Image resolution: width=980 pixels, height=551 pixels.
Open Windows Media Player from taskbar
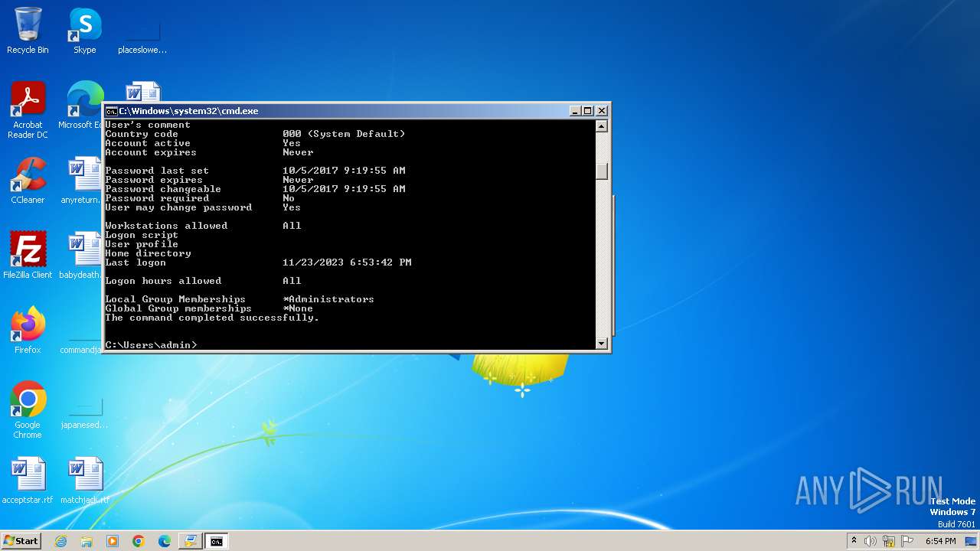113,541
